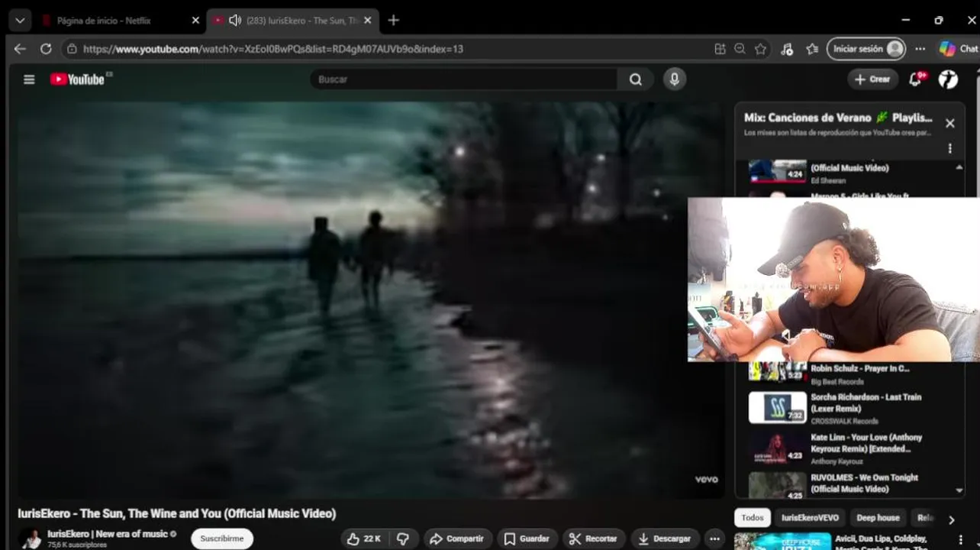980x550 pixels.
Task: Click the zoom out magnifier in address bar
Action: [740, 49]
